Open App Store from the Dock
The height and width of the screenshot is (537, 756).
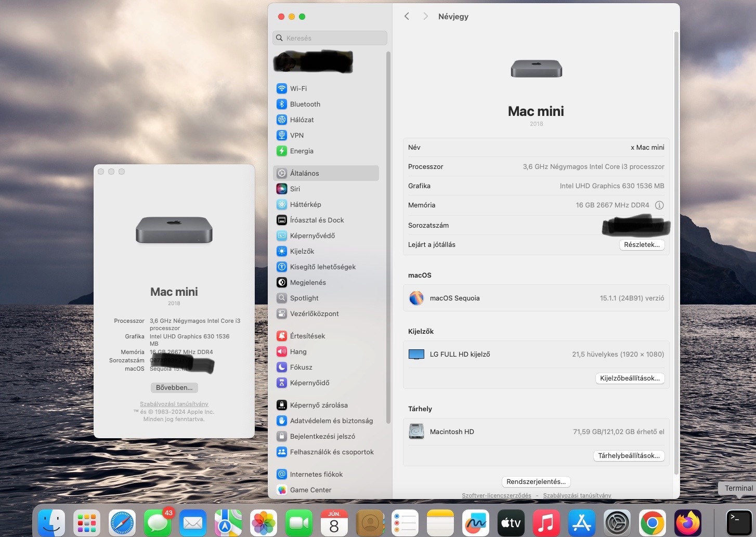(x=582, y=522)
